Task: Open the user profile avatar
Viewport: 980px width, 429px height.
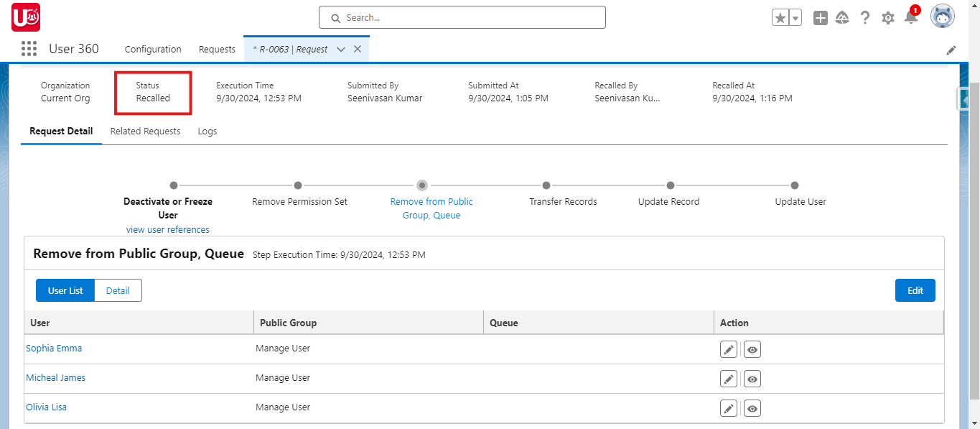Action: tap(943, 16)
